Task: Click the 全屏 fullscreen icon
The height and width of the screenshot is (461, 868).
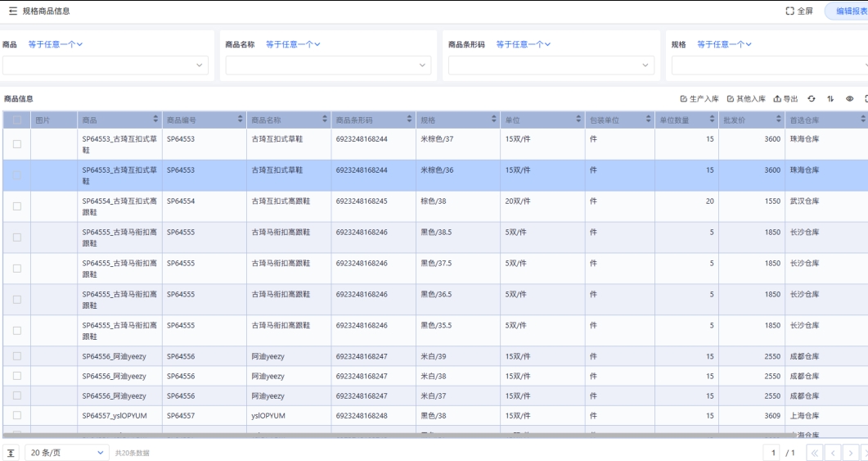Action: pyautogui.click(x=790, y=11)
